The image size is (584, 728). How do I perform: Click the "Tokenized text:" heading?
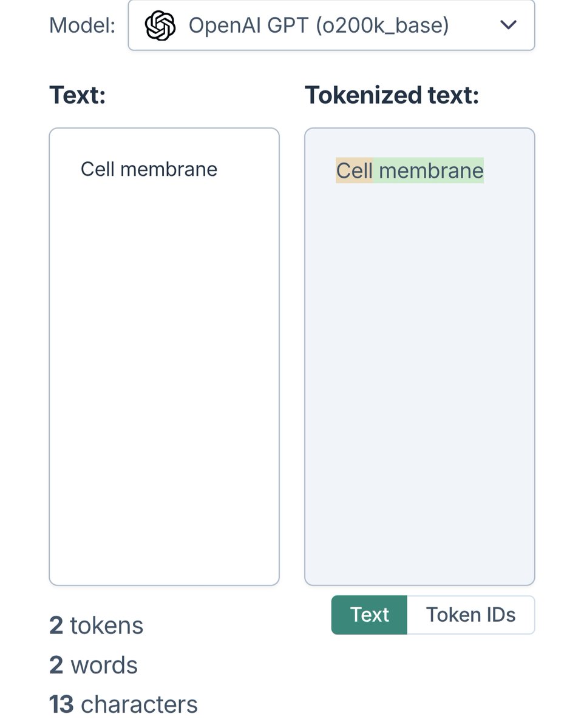coord(392,95)
